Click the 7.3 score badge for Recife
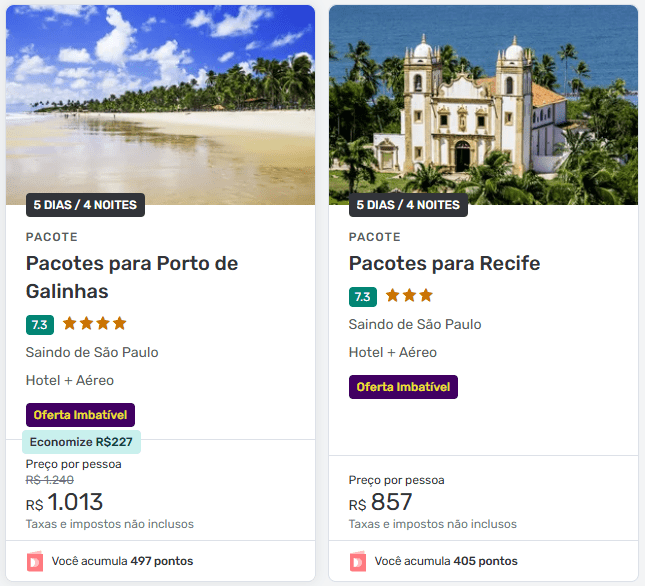Image resolution: width=645 pixels, height=586 pixels. (363, 296)
